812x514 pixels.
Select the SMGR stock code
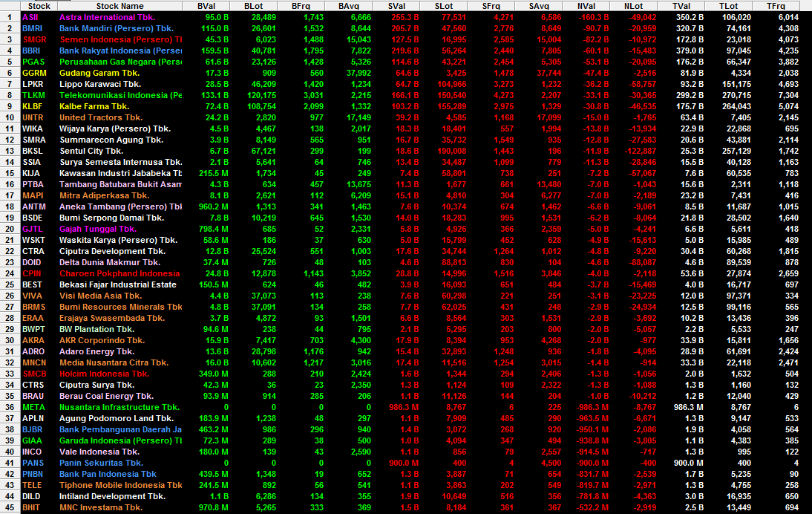click(34, 39)
